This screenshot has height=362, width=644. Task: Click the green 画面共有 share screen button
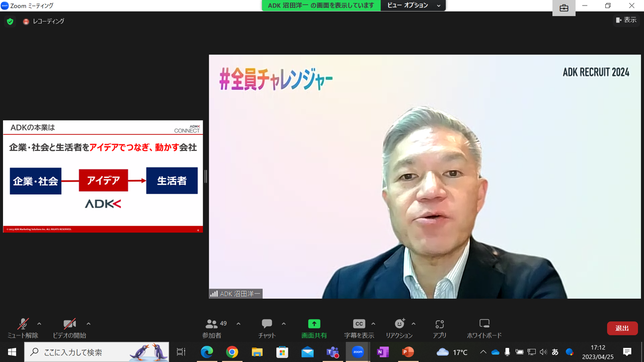[x=314, y=328]
